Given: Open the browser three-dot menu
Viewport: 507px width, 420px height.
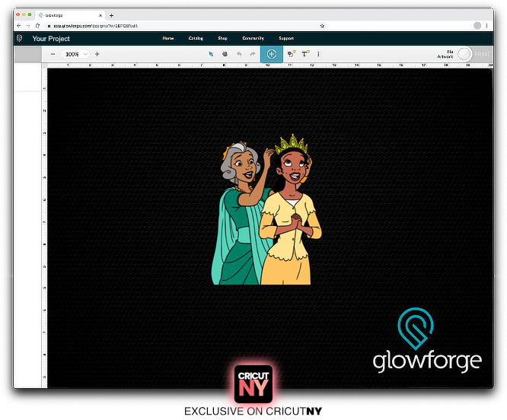Looking at the screenshot, I should point(486,26).
